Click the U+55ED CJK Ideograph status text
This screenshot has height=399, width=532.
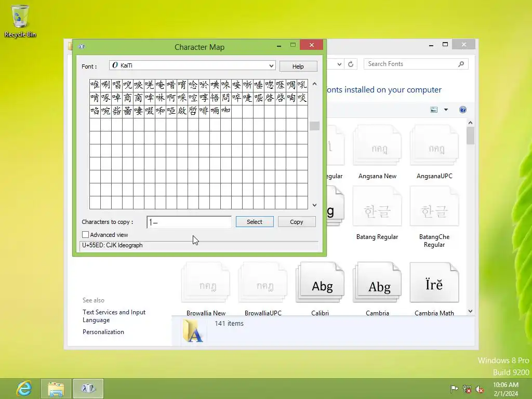coord(112,245)
